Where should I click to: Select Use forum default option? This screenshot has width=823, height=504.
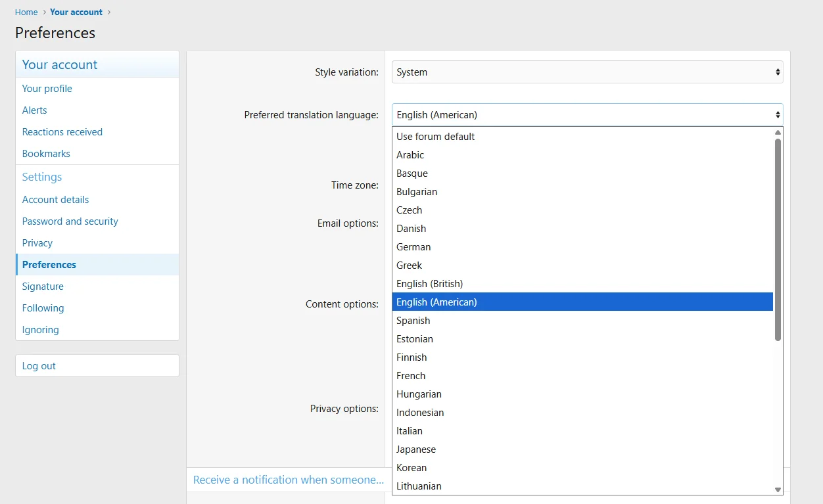pos(582,137)
